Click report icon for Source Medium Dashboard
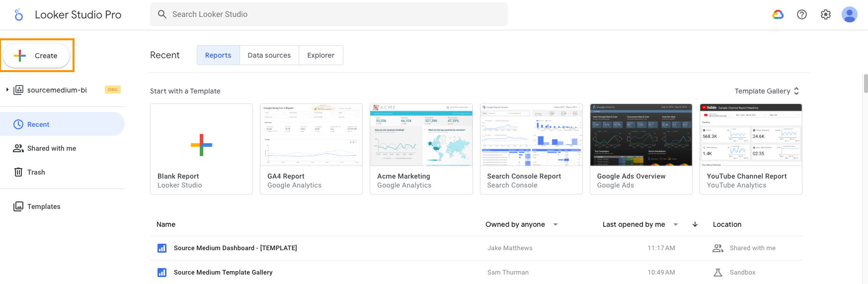Viewport: 868px width, 284px height. click(x=162, y=248)
